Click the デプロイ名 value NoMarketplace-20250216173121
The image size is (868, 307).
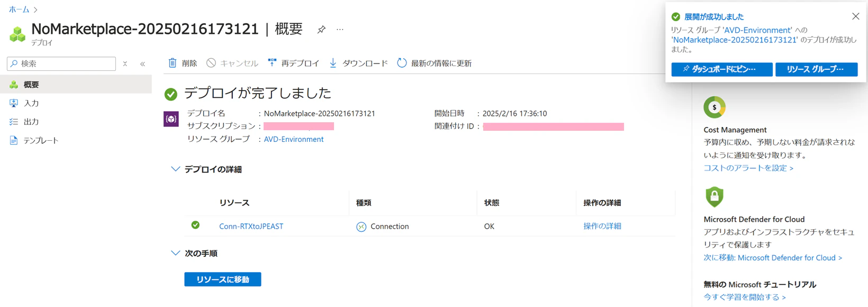click(x=320, y=113)
